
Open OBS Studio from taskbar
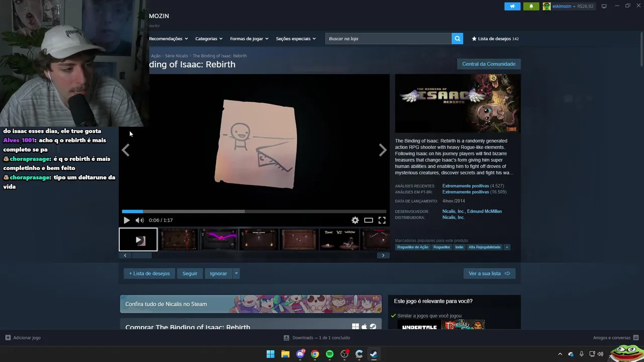click(x=345, y=354)
